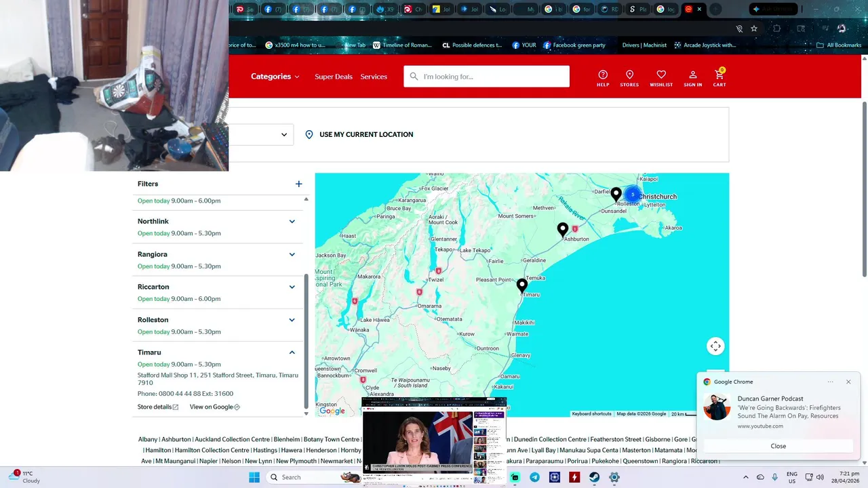Select the map pin at Ashburton

(563, 230)
